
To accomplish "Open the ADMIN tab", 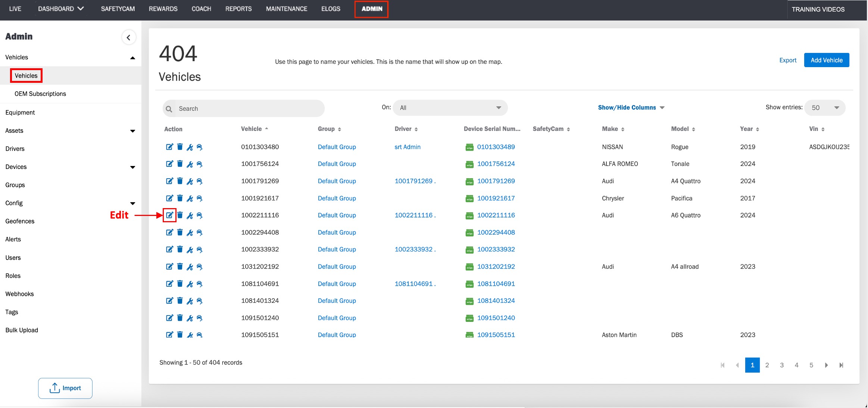I will [x=372, y=9].
